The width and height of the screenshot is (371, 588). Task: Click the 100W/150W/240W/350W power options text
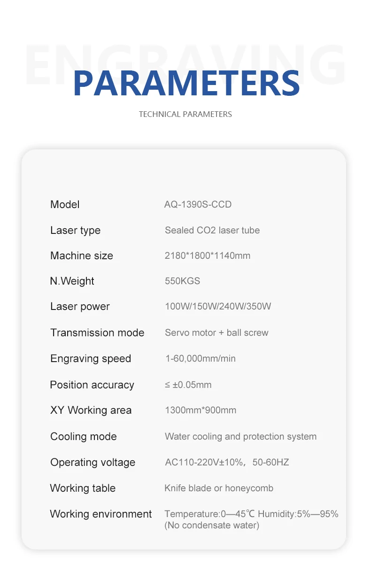pos(218,307)
